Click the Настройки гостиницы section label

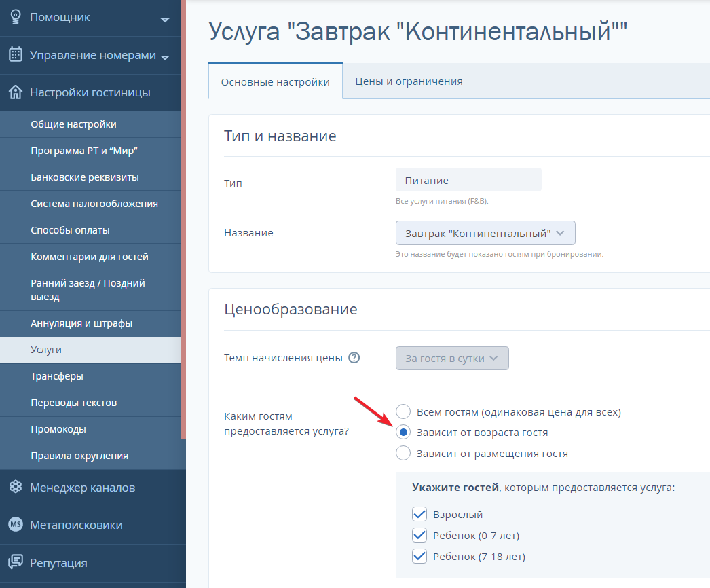click(x=90, y=92)
